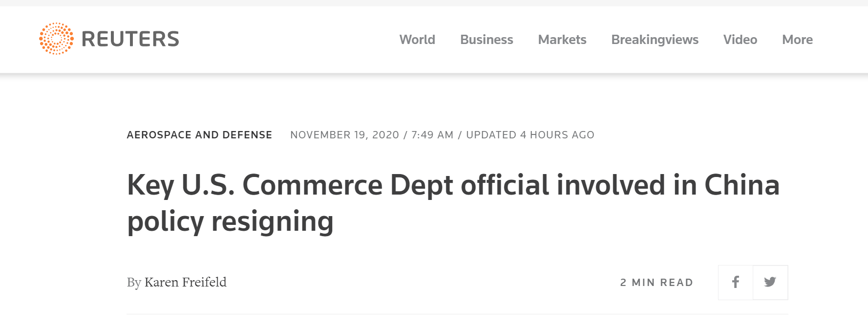Click "policy resigning" on the headline's second line
868x330 pixels.
(231, 221)
